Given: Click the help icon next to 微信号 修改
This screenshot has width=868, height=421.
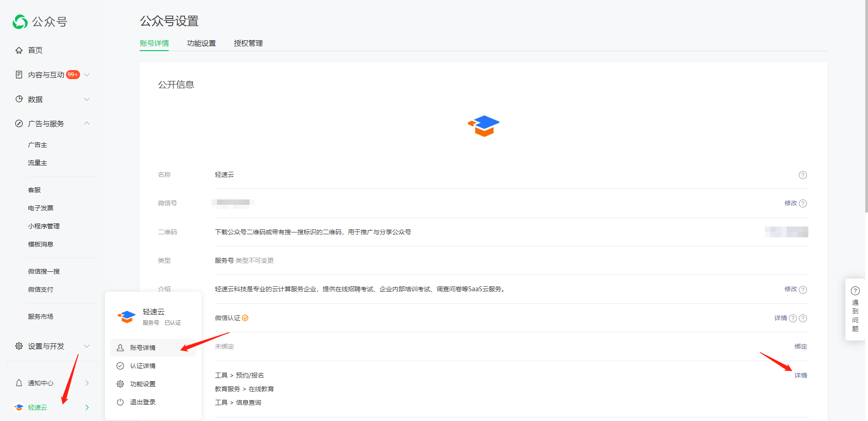Looking at the screenshot, I should click(x=803, y=203).
